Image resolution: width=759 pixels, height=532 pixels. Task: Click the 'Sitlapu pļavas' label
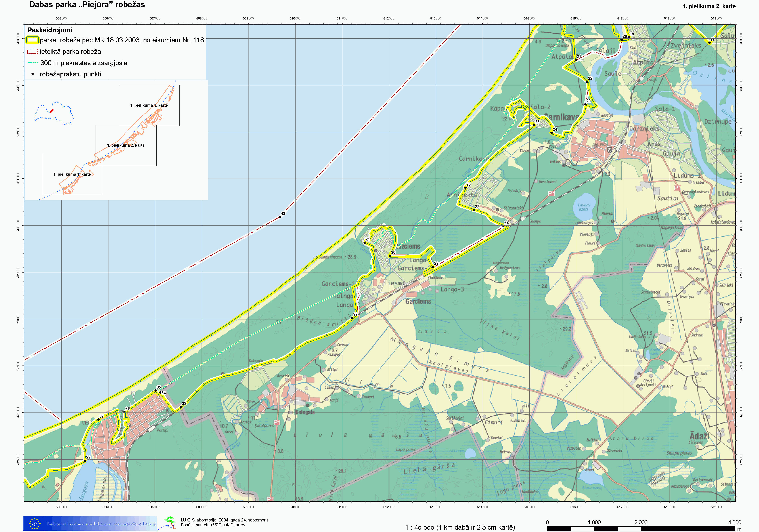(x=679, y=453)
